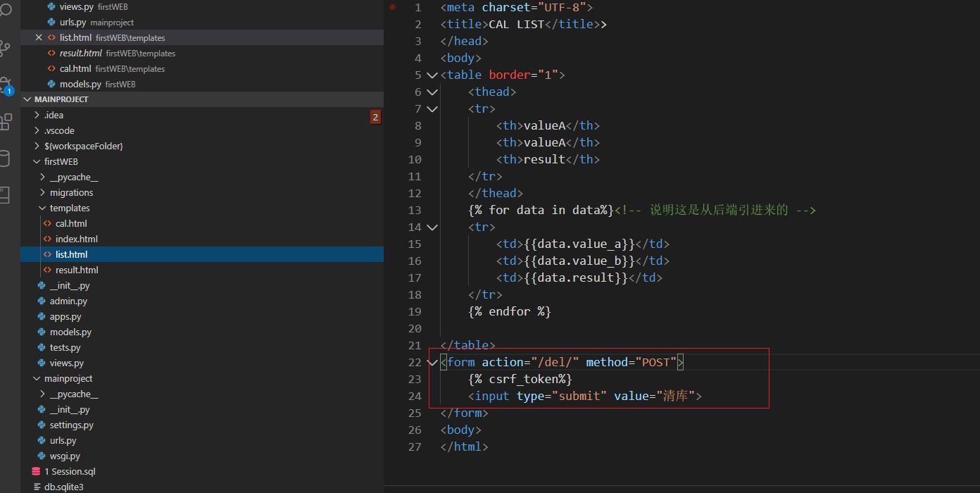This screenshot has height=493, width=980.
Task: Click Python icon next to admin.py
Action: click(42, 301)
